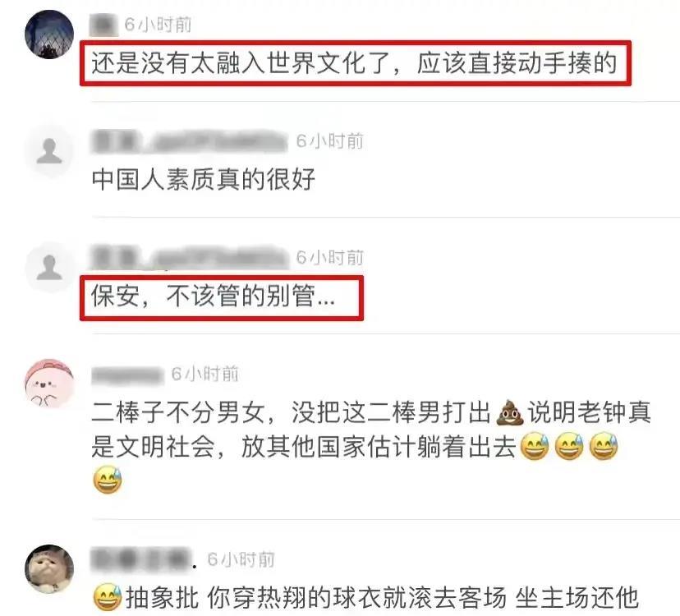This screenshot has width=680, height=616.
Task: Tap blurred username above '中国人素质真的很好'
Action: [x=190, y=141]
